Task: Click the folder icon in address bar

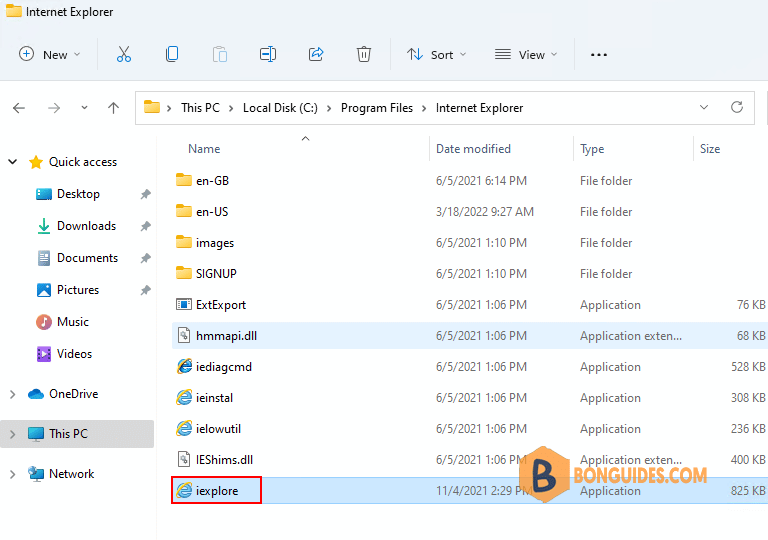Action: coord(152,107)
